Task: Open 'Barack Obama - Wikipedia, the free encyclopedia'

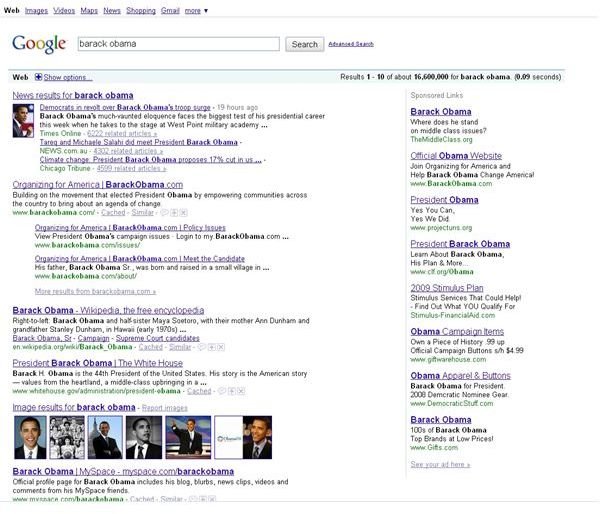Action: click(108, 310)
